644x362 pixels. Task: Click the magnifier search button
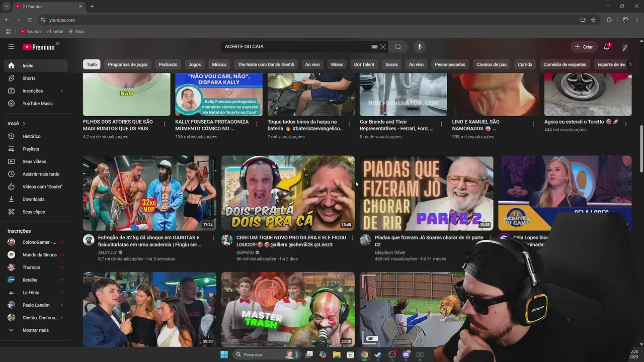pyautogui.click(x=398, y=47)
